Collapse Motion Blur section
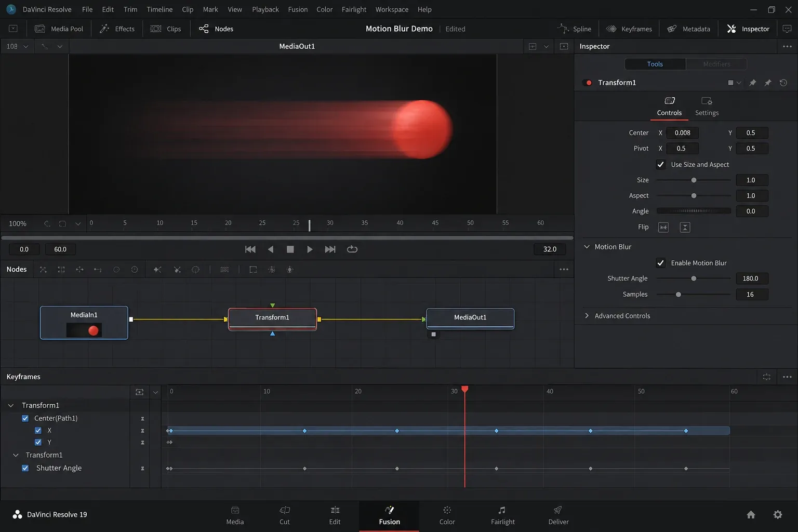Viewport: 798px width, 532px height. click(x=587, y=247)
